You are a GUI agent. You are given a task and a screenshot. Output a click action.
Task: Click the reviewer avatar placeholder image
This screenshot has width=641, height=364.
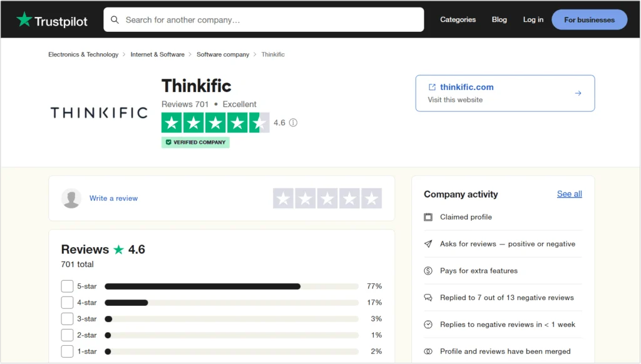(71, 198)
